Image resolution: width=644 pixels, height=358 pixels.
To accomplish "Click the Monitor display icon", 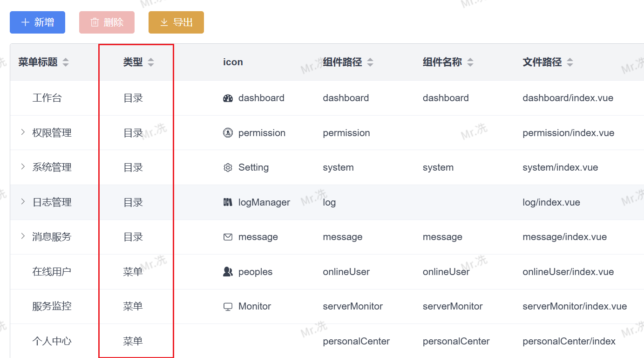I will 228,306.
